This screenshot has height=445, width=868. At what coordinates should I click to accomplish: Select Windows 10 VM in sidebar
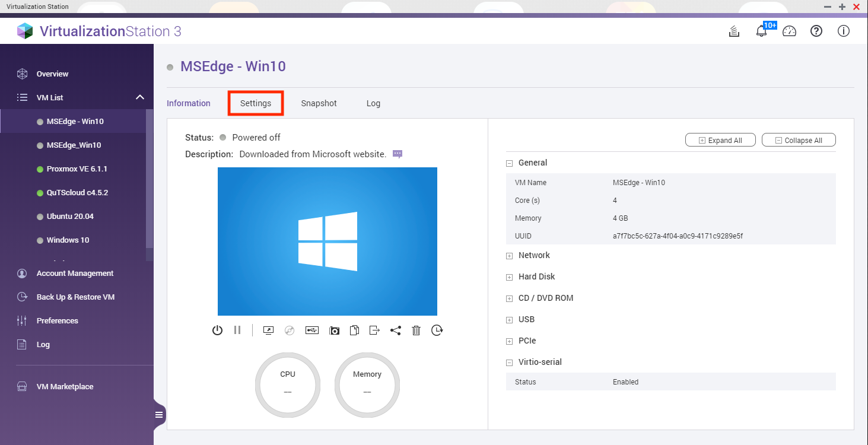pos(68,240)
